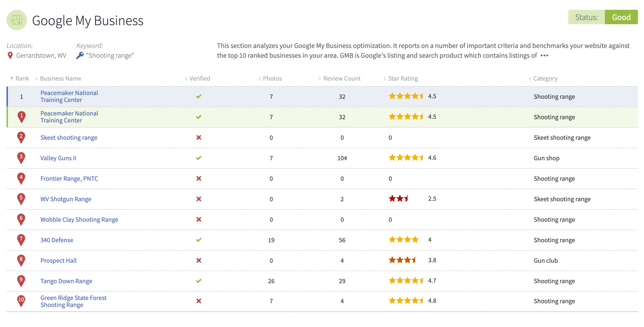This screenshot has width=644, height=327.
Task: Open Peacemaker National Training Center link in blue row
Action: (x=69, y=96)
